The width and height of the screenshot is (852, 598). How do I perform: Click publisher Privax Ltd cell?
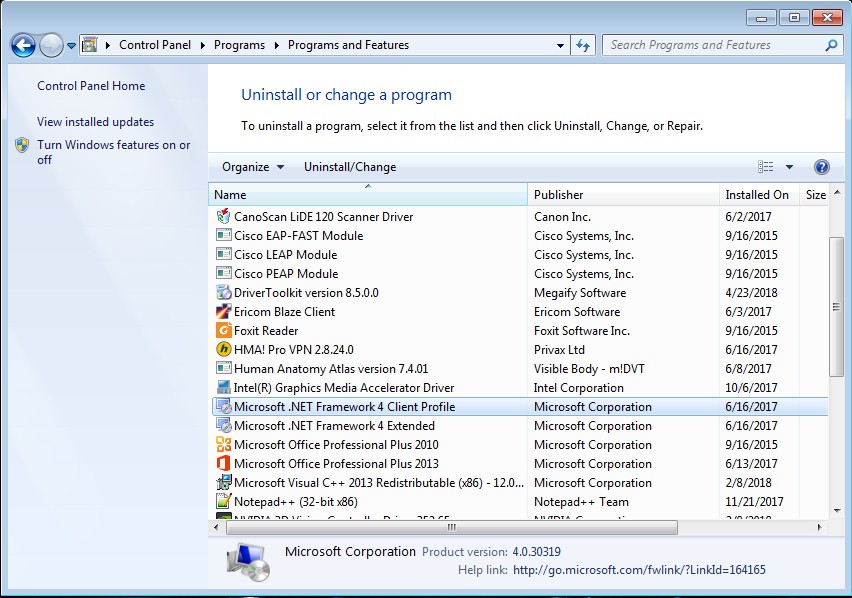[x=559, y=350]
